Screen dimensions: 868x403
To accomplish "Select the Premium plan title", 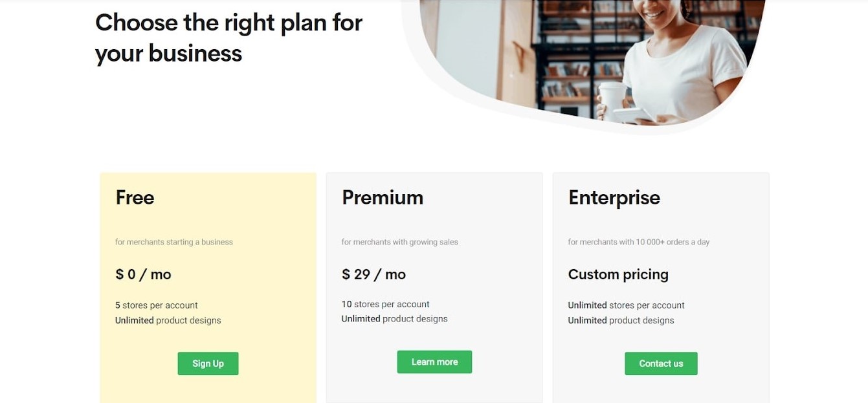I will point(383,197).
